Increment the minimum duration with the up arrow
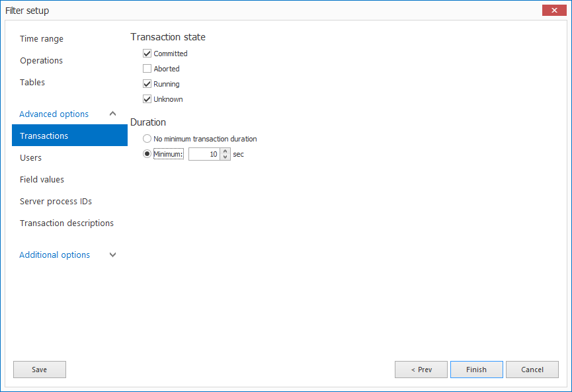 click(x=224, y=151)
